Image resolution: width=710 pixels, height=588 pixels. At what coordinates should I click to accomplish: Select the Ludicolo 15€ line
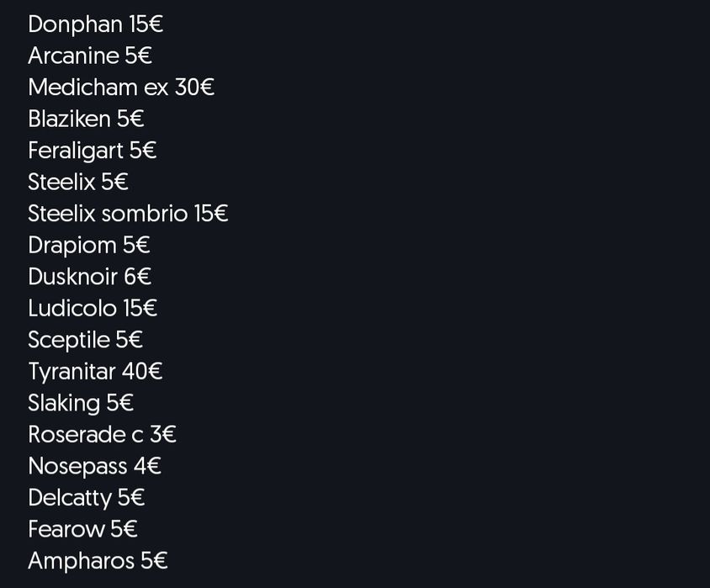click(93, 308)
